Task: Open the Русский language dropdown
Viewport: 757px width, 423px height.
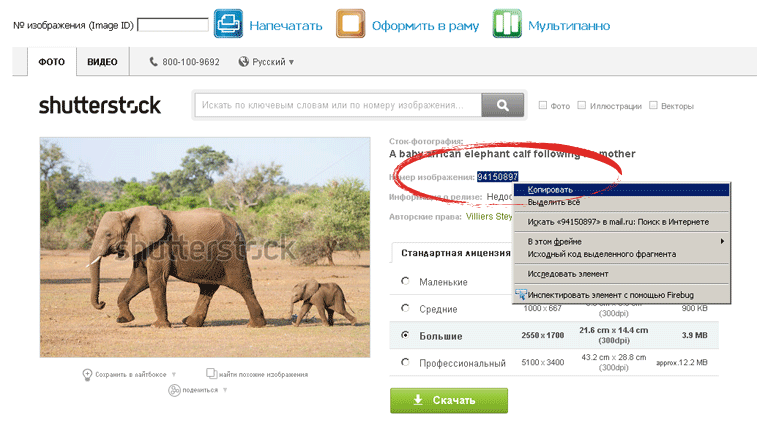Action: point(266,62)
